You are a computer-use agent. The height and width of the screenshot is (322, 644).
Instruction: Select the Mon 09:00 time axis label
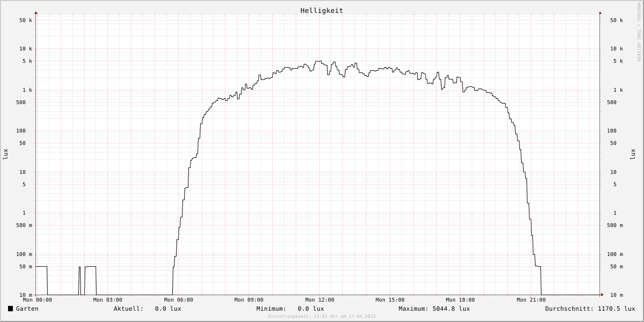249,300
